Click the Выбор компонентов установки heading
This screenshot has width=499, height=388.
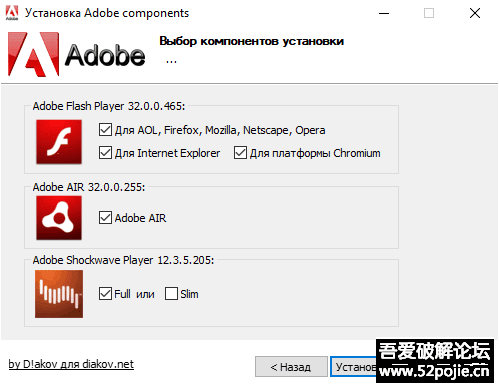pos(251,41)
